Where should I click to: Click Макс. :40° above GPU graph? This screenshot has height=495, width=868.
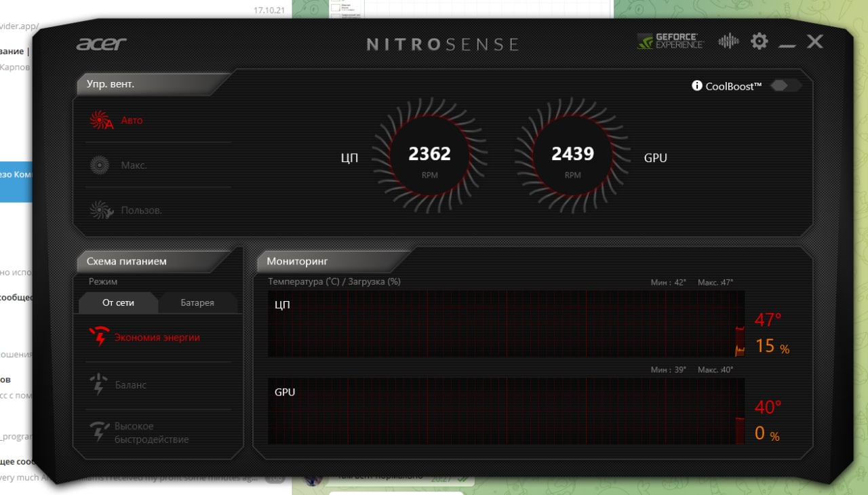(715, 370)
